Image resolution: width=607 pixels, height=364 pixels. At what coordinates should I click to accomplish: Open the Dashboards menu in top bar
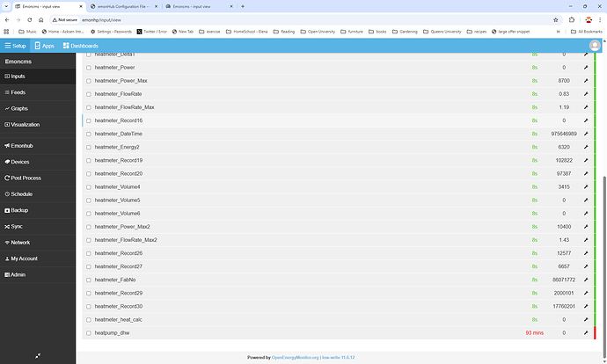coord(81,45)
